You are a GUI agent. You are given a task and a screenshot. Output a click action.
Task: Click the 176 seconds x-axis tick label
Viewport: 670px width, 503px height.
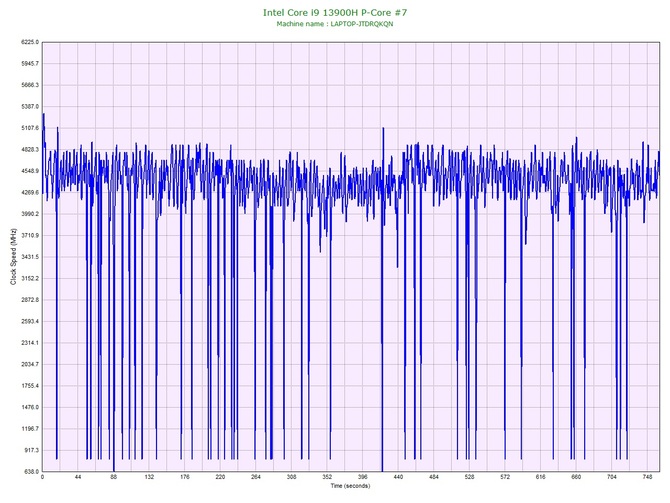(185, 477)
